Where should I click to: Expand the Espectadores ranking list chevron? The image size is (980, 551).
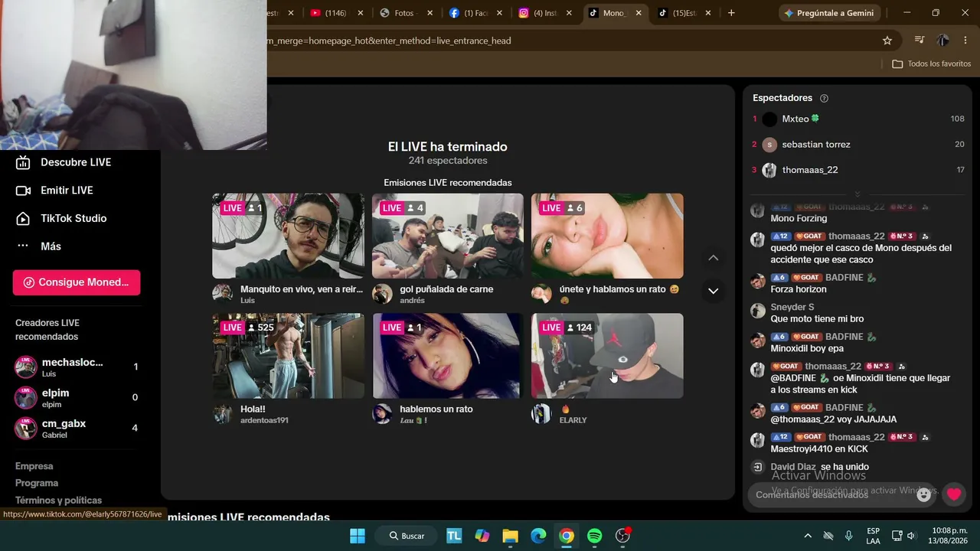click(x=857, y=194)
